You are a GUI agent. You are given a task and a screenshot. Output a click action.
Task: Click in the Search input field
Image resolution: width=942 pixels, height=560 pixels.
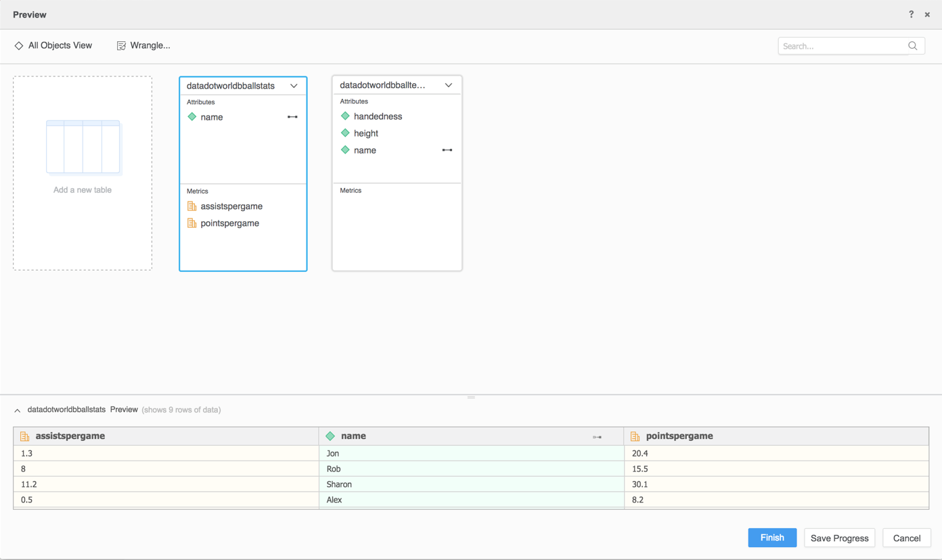pyautogui.click(x=842, y=46)
